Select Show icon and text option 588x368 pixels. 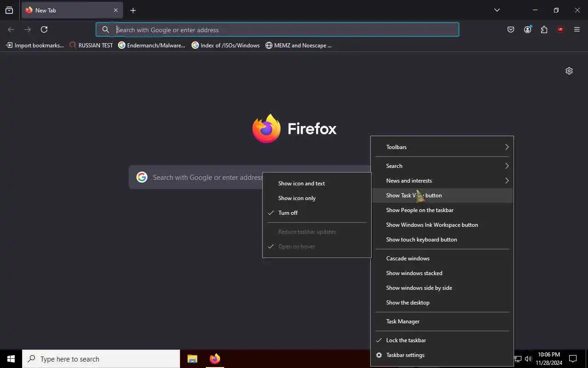[x=317, y=184]
